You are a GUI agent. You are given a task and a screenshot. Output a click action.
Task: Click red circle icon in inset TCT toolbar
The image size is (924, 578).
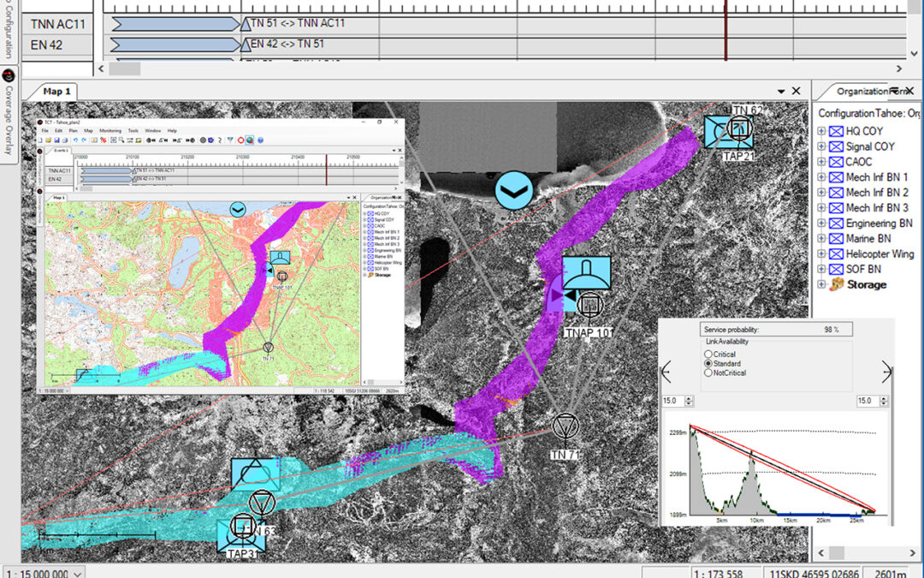[240, 140]
